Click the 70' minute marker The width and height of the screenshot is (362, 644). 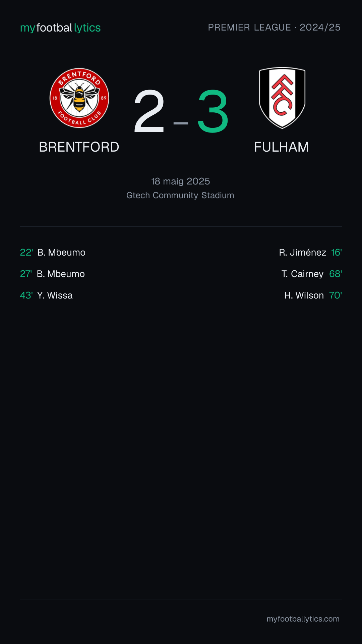(336, 295)
